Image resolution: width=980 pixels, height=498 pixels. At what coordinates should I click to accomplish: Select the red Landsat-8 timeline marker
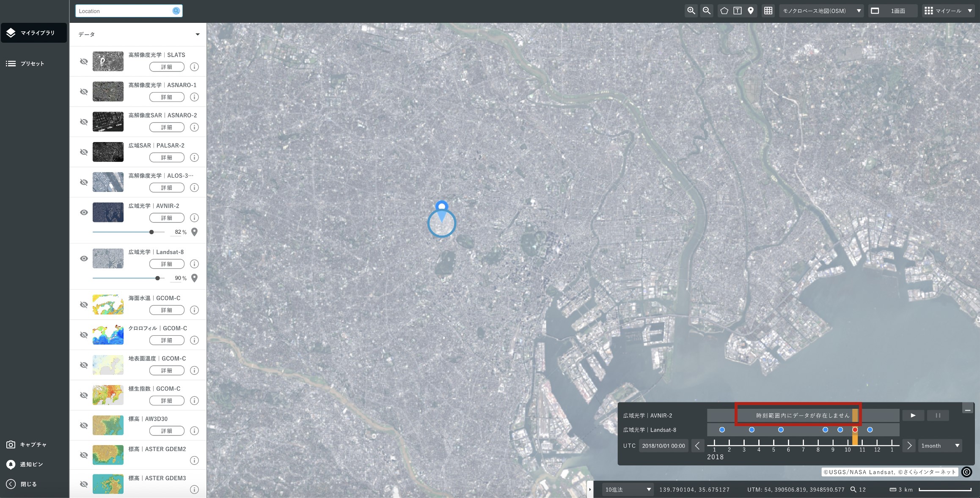click(855, 430)
